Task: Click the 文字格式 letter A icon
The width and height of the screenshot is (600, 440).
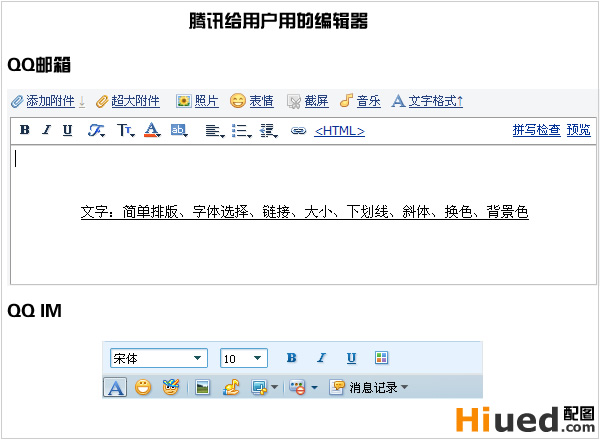Action: (x=398, y=101)
